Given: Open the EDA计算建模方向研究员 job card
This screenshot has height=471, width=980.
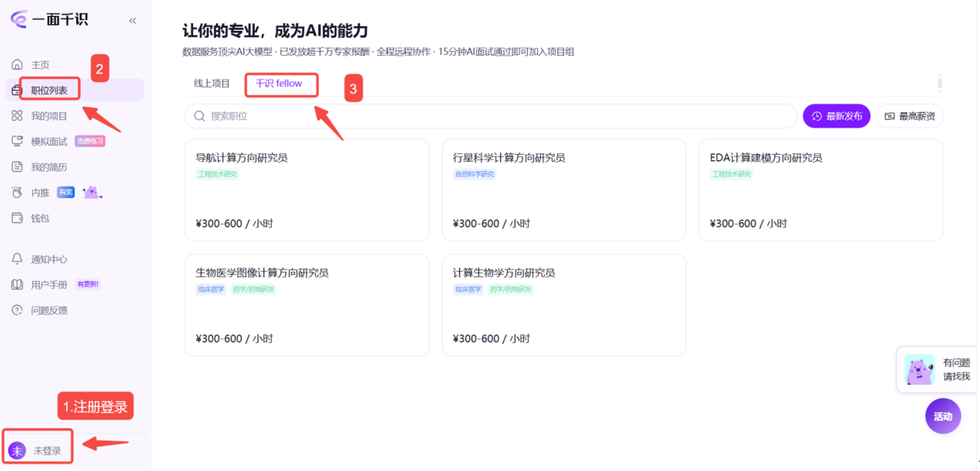Looking at the screenshot, I should 821,190.
